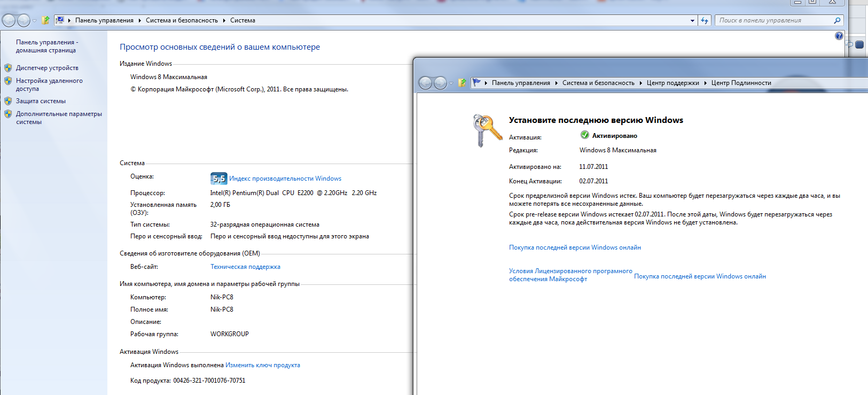Viewport: 868px width, 395px height.
Task: Open first Покупка последней версии Windows онлайн link
Action: point(575,247)
